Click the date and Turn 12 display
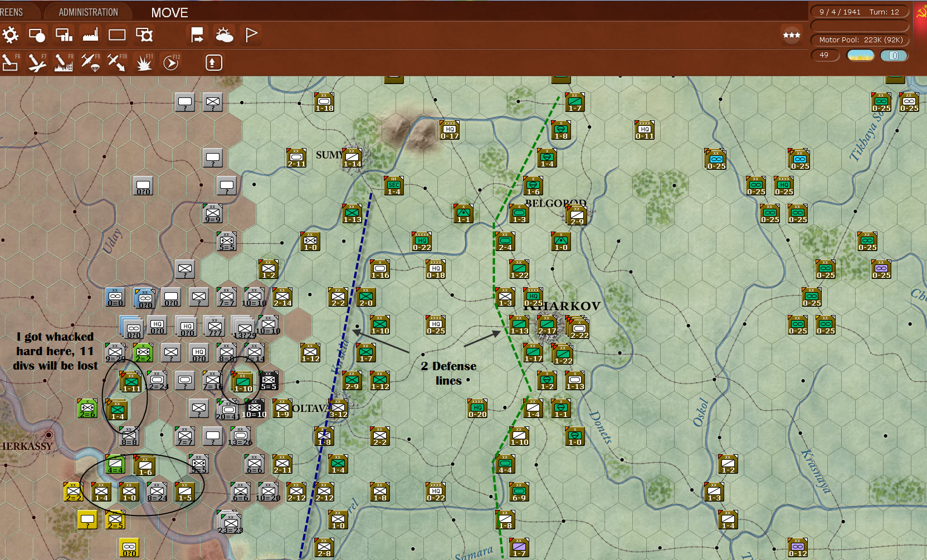927x560 pixels. (860, 12)
